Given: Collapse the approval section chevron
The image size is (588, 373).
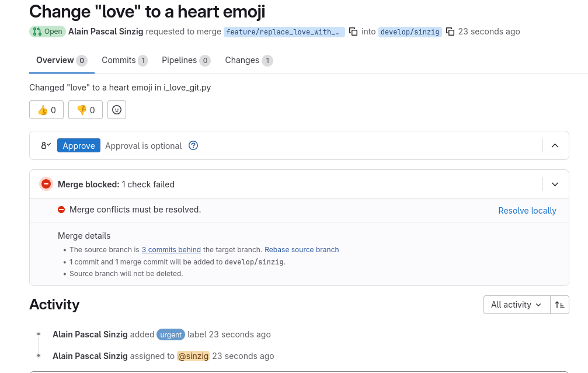Looking at the screenshot, I should pos(555,145).
